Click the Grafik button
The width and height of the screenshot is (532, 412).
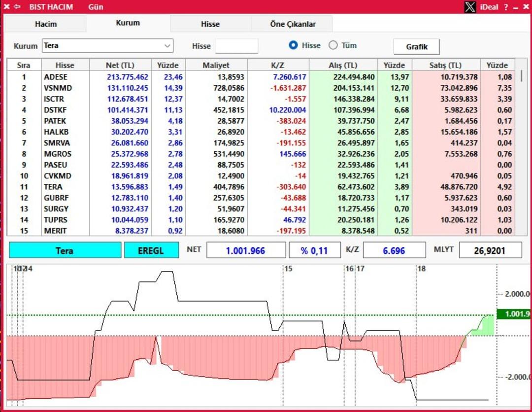coord(416,46)
